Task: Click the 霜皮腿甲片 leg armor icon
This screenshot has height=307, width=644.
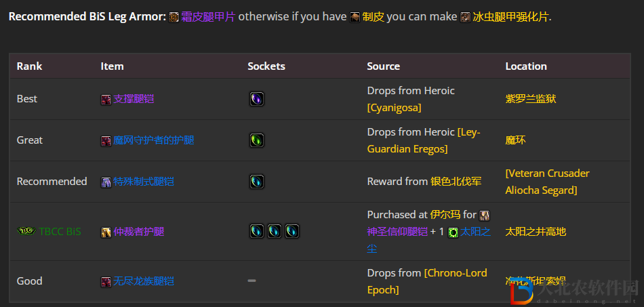Action: click(174, 17)
